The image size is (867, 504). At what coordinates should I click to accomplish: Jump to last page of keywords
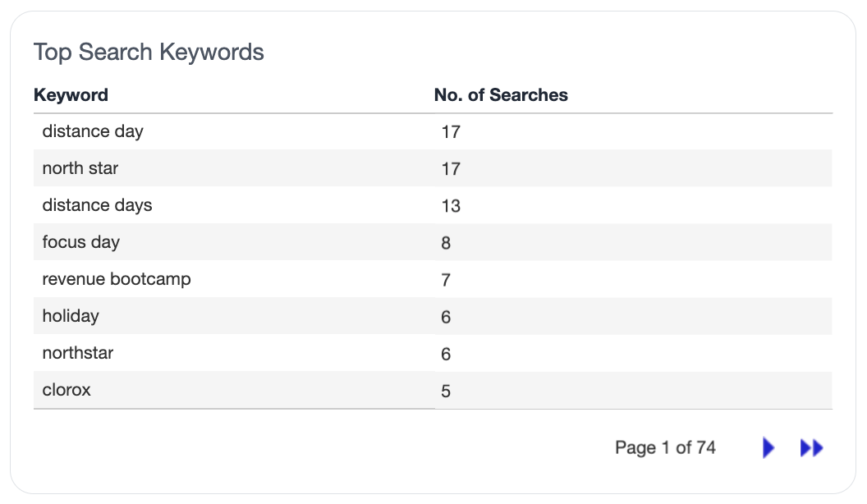[x=812, y=447]
